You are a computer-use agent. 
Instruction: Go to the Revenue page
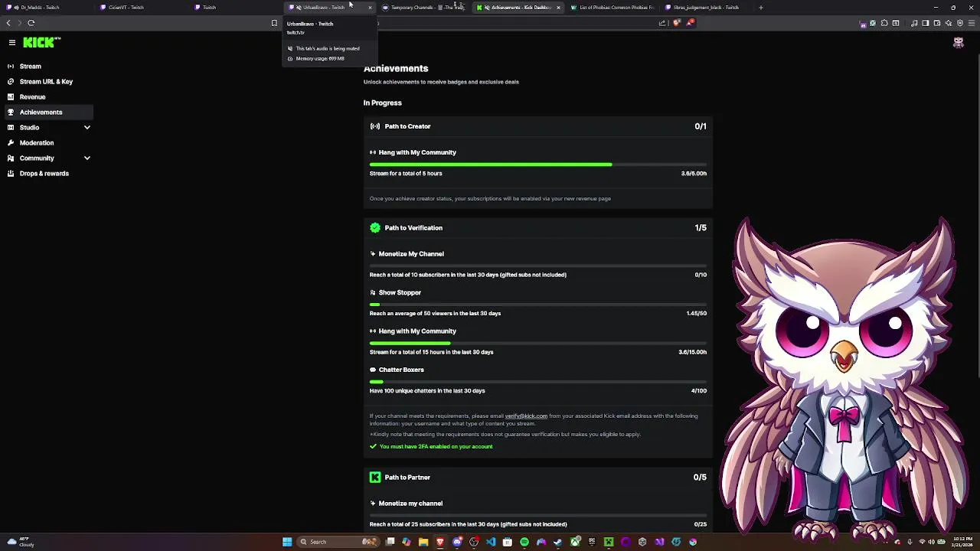coord(32,97)
